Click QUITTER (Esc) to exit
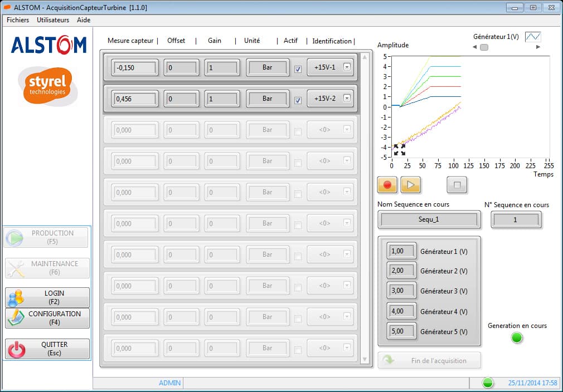This screenshot has height=392, width=563. pos(47,349)
